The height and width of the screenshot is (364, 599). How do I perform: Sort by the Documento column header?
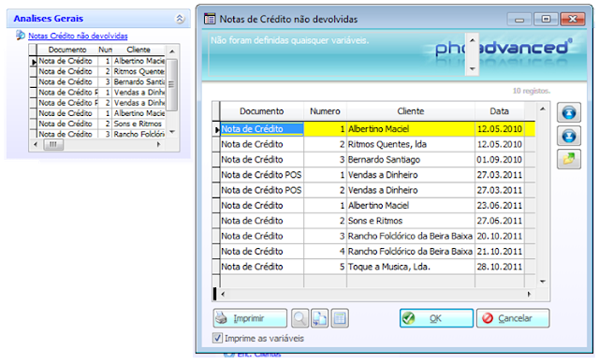tap(262, 111)
